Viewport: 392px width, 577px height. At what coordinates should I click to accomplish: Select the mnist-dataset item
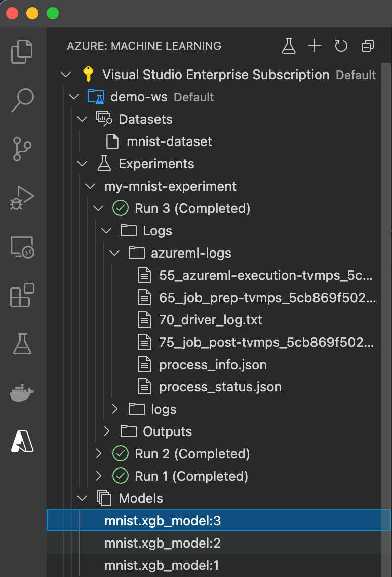pyautogui.click(x=169, y=141)
